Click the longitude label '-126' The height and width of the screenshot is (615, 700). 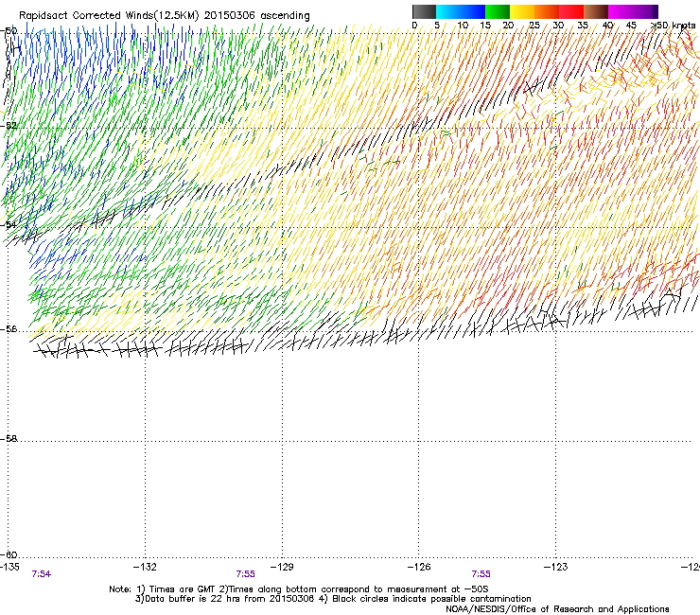point(419,567)
